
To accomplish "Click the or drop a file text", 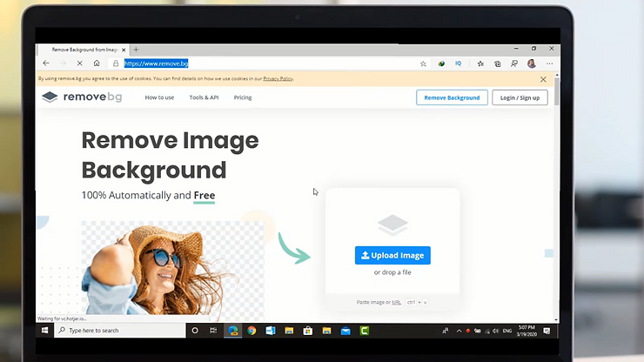I will click(392, 272).
